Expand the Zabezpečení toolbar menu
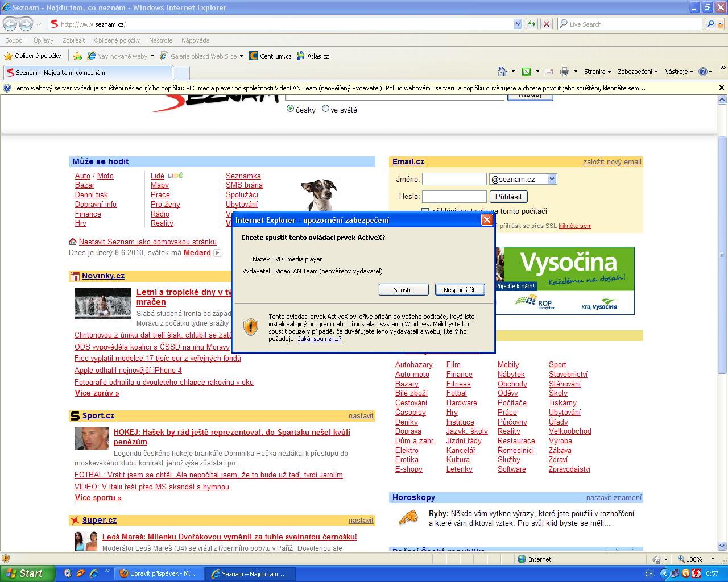728x582 pixels. tap(638, 72)
